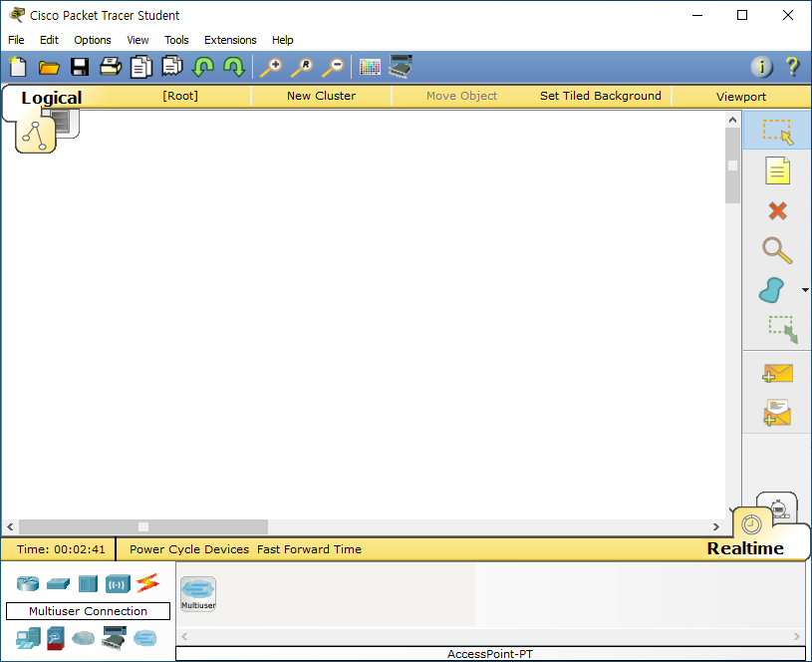This screenshot has height=662, width=812.
Task: Open the Edit menu
Action: (49, 40)
